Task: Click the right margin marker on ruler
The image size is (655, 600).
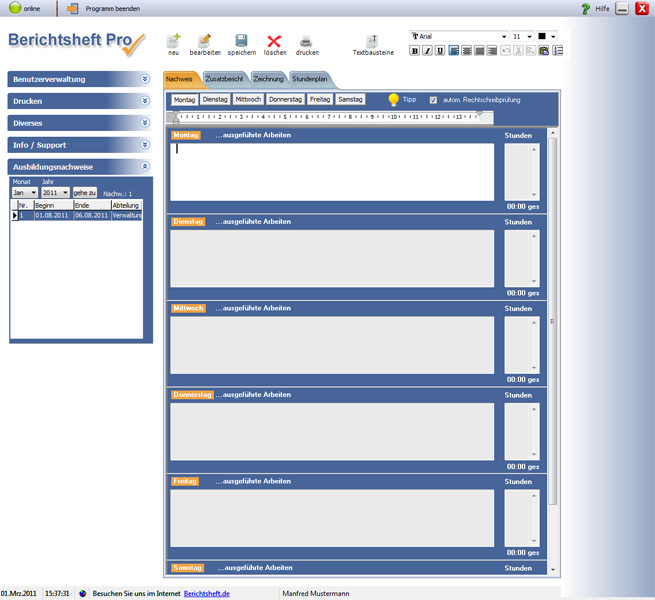Action: pos(480,113)
